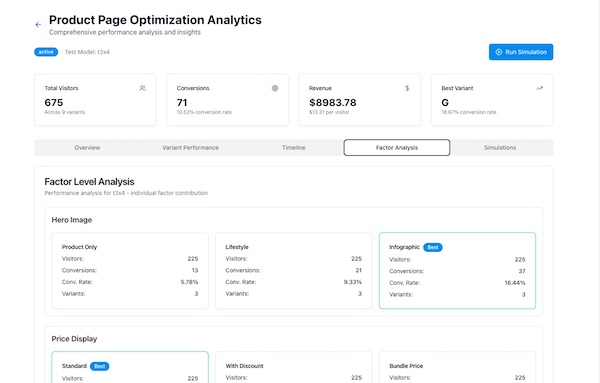Image resolution: width=600 pixels, height=383 pixels.
Task: Go to the Simulations tab
Action: coord(500,148)
